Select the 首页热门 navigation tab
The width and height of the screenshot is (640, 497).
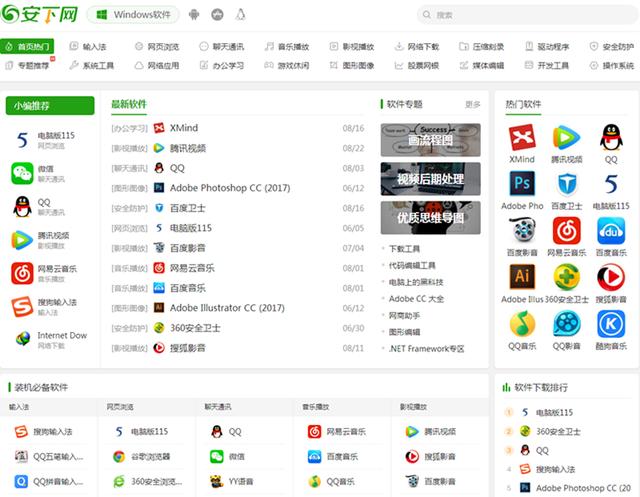(x=28, y=46)
